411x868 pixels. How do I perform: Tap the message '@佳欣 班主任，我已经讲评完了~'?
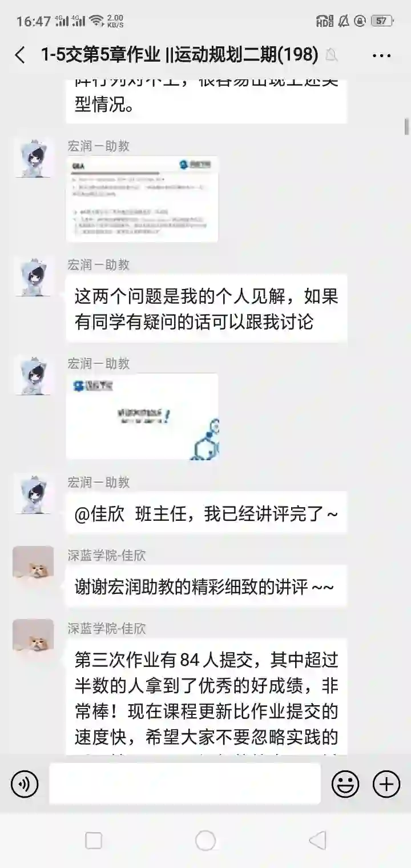click(207, 513)
